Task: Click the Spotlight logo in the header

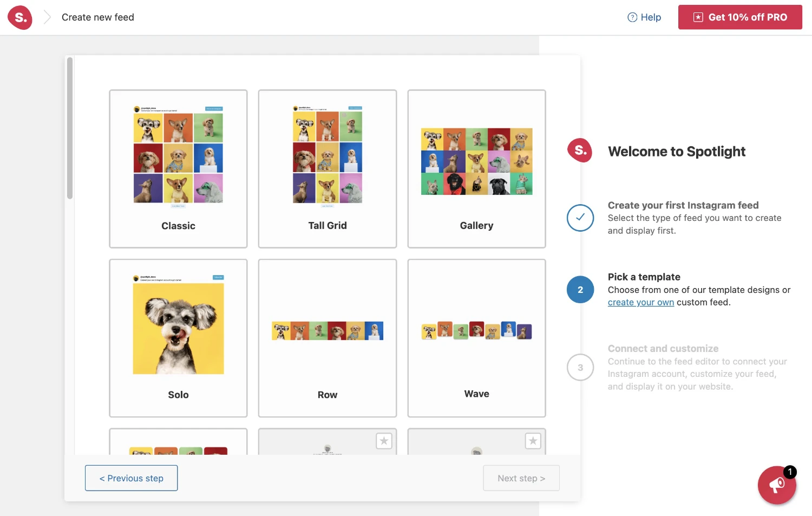Action: [x=20, y=18]
